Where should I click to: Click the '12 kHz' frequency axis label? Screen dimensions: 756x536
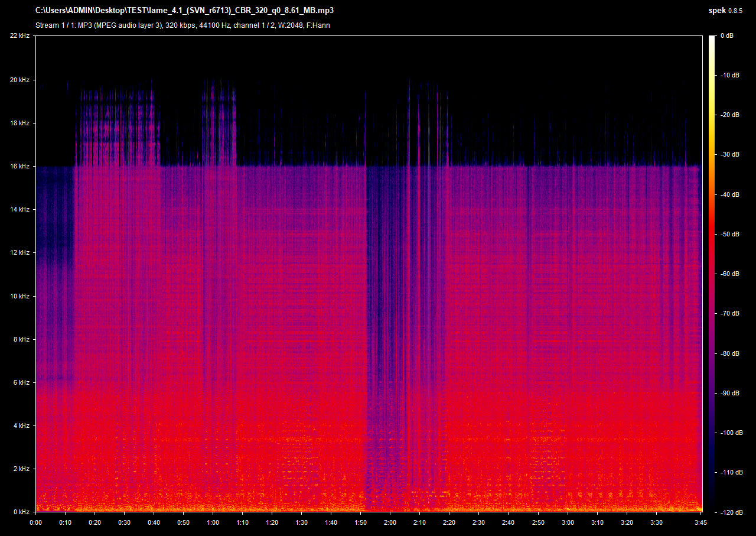[x=19, y=252]
